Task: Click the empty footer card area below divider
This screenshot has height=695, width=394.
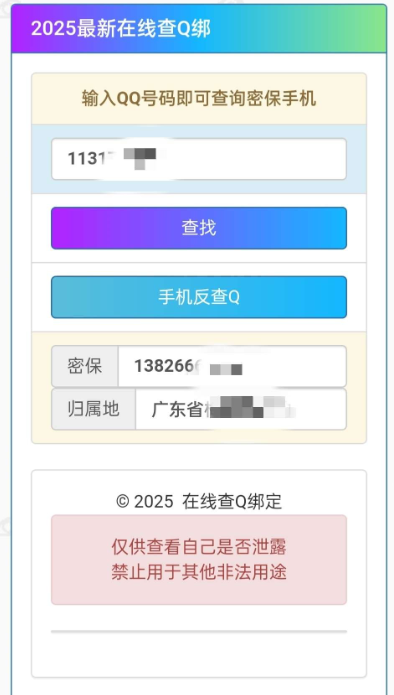Action: coord(199,654)
